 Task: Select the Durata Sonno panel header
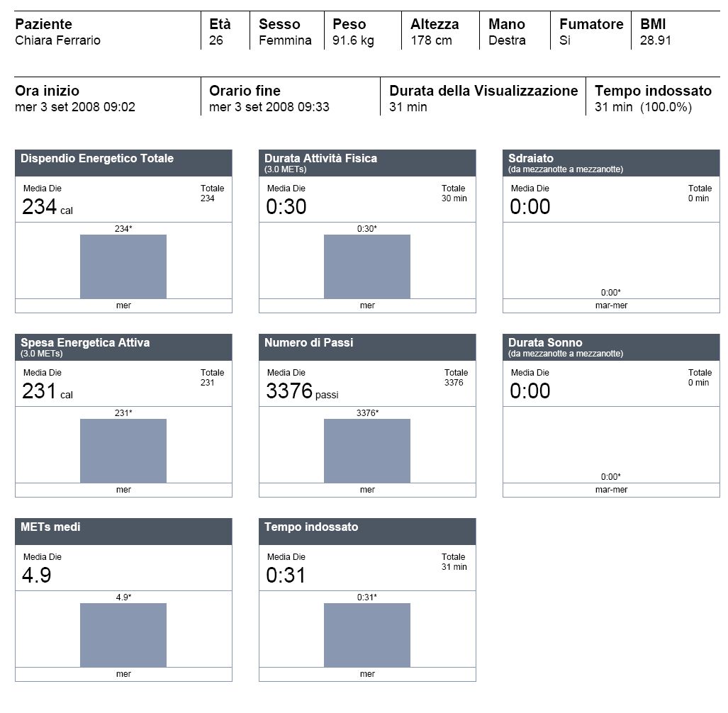611,347
